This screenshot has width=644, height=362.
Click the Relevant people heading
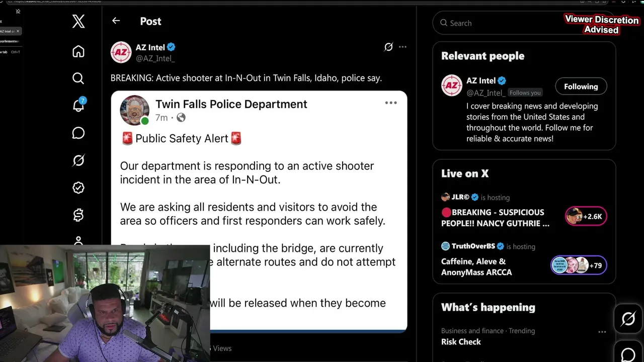pyautogui.click(x=482, y=56)
